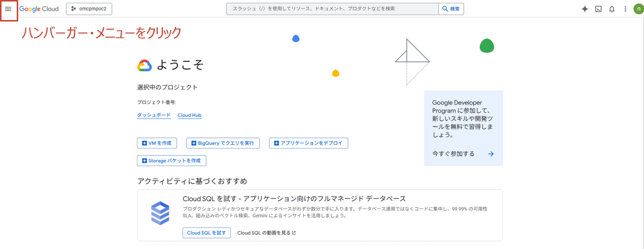
Task: Open Cloud SQL の動画を見る link
Action: 266,232
